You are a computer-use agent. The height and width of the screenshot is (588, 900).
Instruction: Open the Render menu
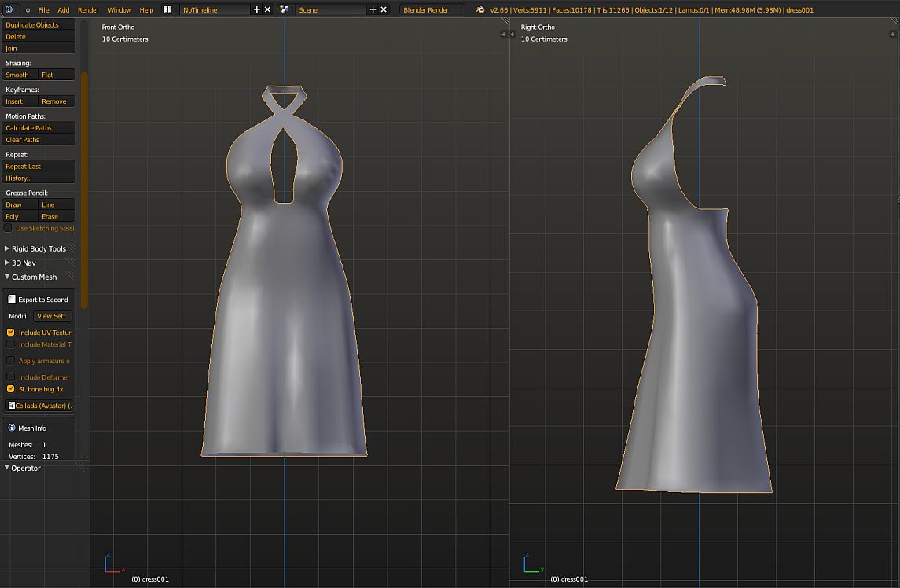88,9
